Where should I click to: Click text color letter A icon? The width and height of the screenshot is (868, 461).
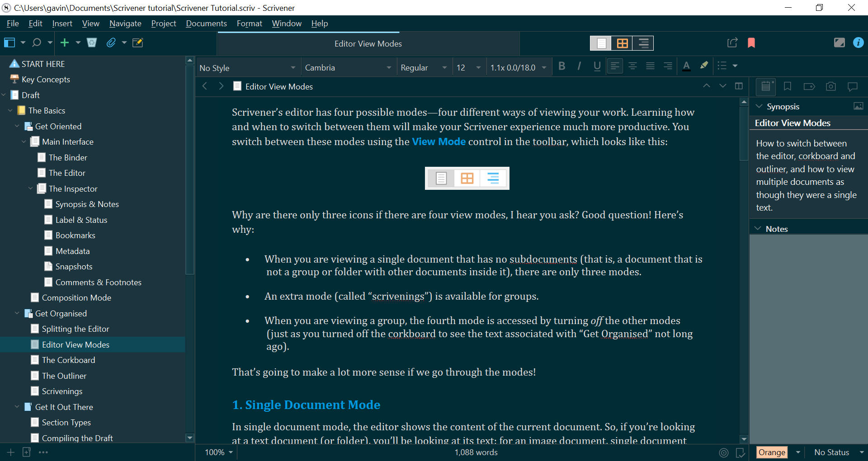click(686, 66)
